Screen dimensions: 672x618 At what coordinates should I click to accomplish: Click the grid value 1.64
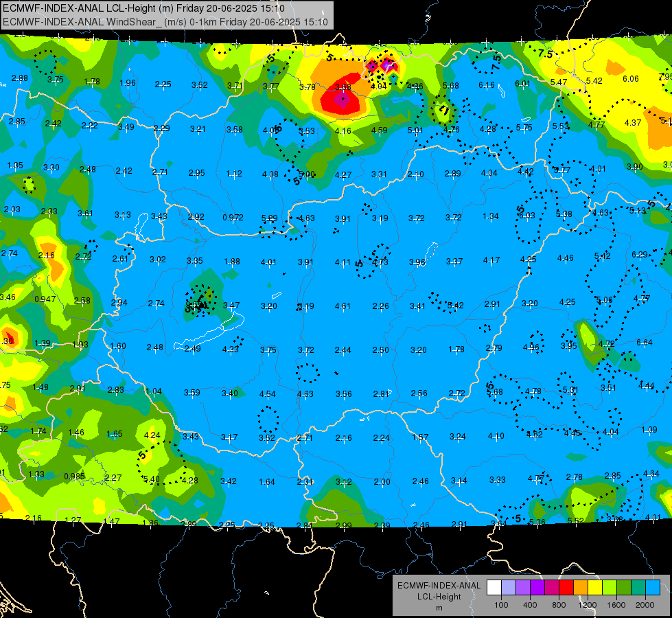pyautogui.click(x=266, y=482)
